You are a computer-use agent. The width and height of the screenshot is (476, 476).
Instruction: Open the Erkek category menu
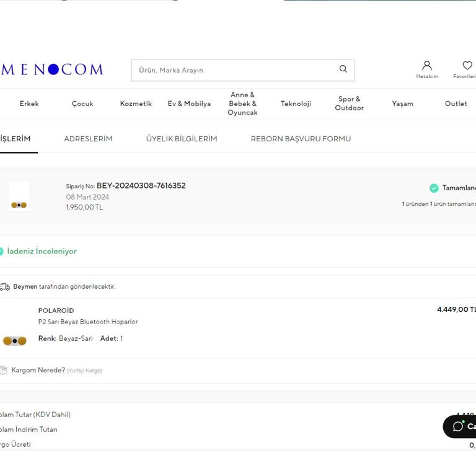29,104
